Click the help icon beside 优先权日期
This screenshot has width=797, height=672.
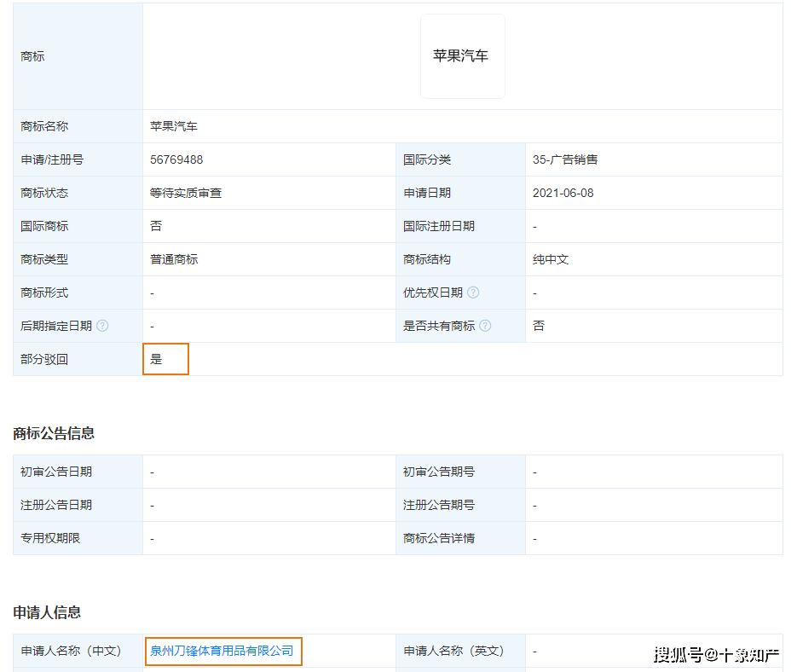click(x=473, y=293)
